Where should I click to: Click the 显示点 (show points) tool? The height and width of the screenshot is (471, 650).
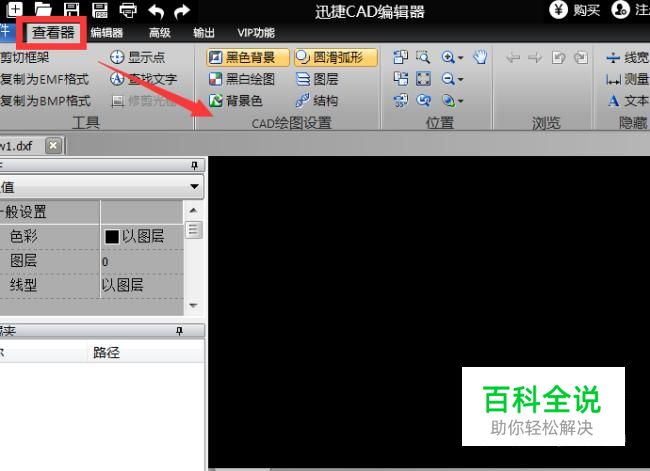(138, 57)
